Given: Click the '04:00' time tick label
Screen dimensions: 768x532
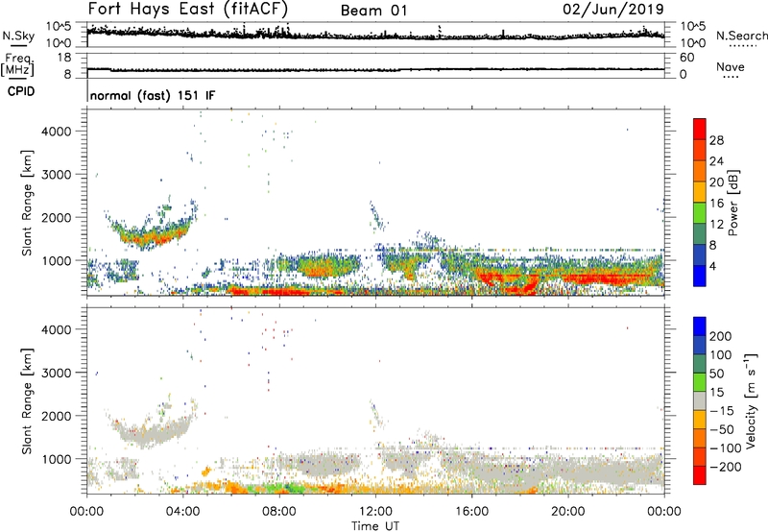Looking at the screenshot, I should (182, 512).
